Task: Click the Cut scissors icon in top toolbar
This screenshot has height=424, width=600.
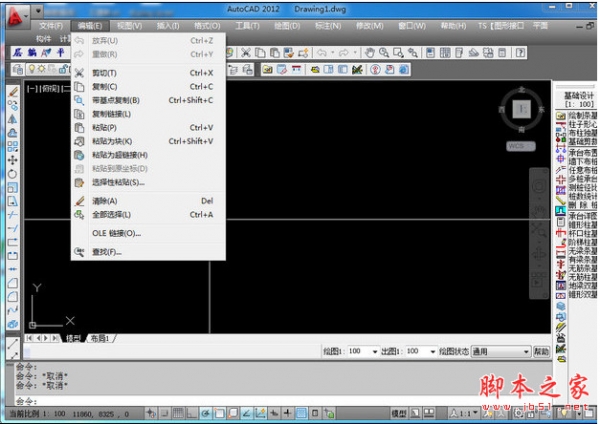Action: click(x=246, y=52)
